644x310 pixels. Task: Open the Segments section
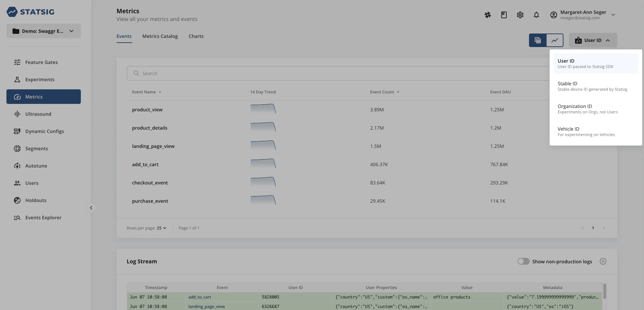pos(36,149)
